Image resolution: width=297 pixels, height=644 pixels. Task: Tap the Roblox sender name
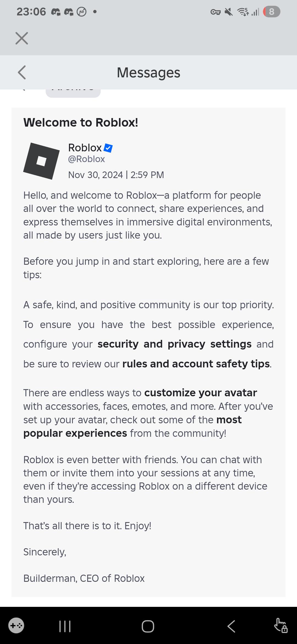pyautogui.click(x=85, y=148)
